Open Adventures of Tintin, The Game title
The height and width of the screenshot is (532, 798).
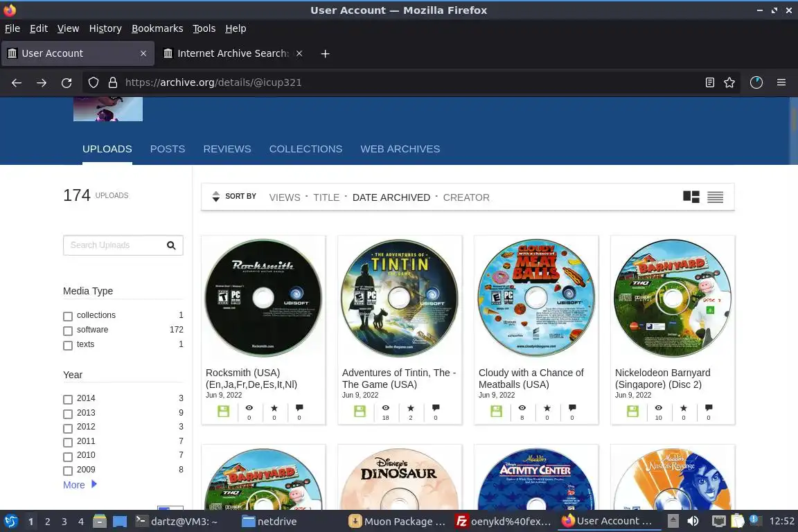[399, 379]
